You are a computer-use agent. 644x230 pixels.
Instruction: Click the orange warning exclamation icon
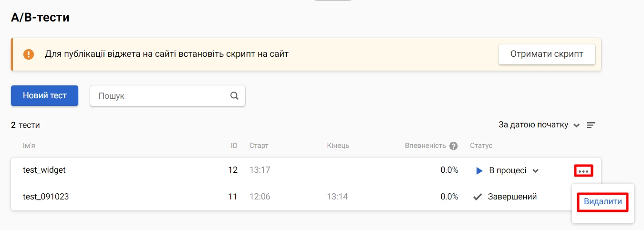point(29,54)
